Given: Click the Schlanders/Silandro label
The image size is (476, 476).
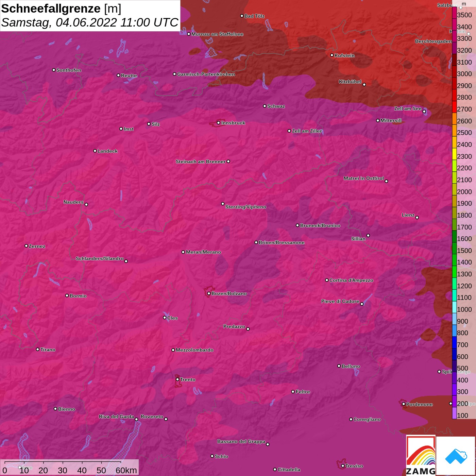Looking at the screenshot, I should 100,258.
